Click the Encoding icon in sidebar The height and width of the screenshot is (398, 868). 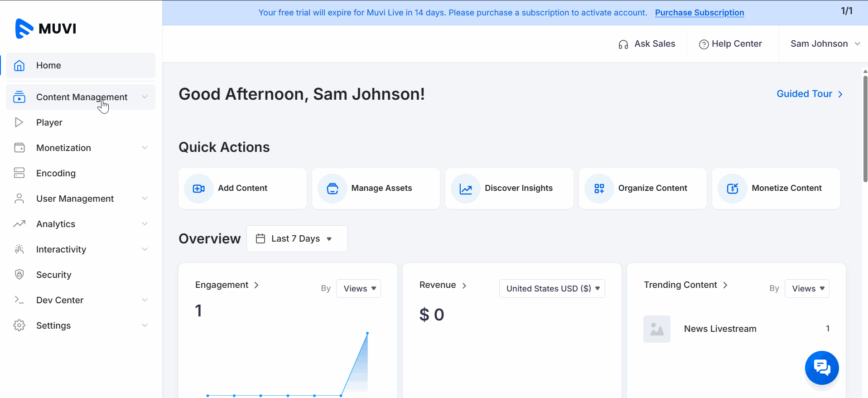click(x=19, y=173)
